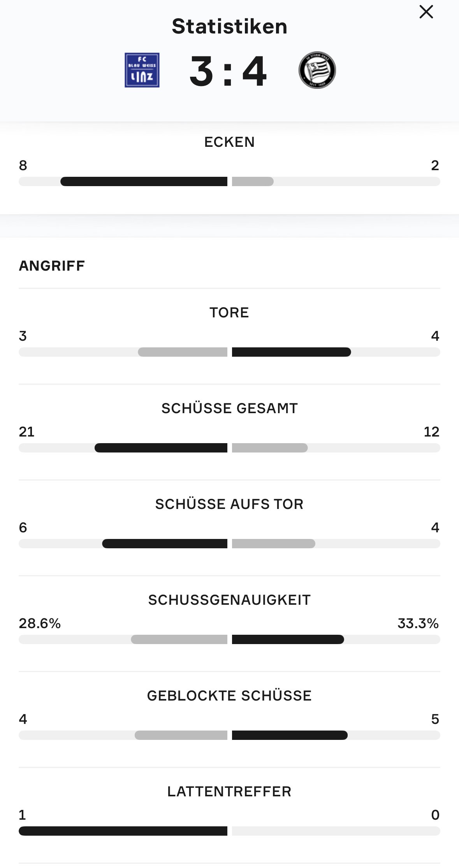Select the LATTENTREFFER label
This screenshot has height=868, width=459.
coord(229,792)
